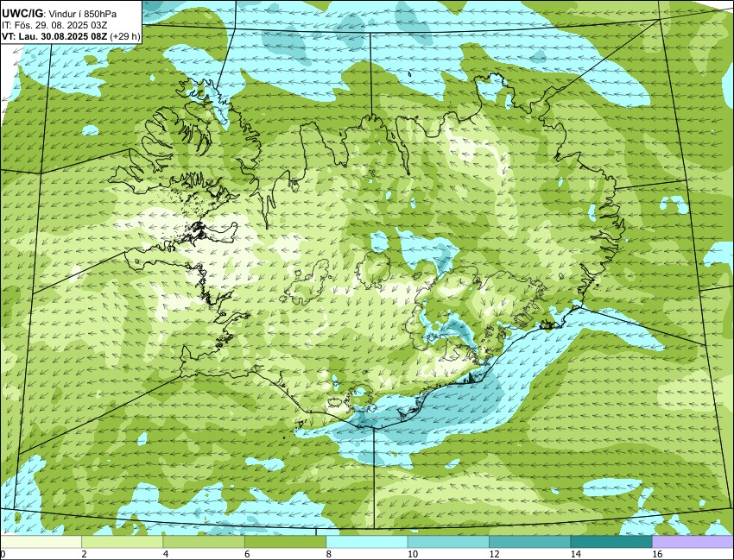Click the 6–8 m/s dark green swatch

(x=285, y=542)
